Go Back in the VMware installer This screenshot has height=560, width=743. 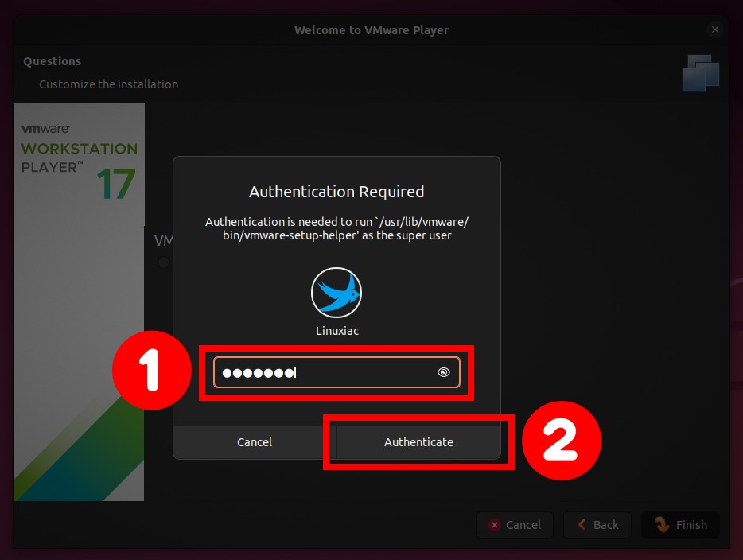(x=597, y=525)
